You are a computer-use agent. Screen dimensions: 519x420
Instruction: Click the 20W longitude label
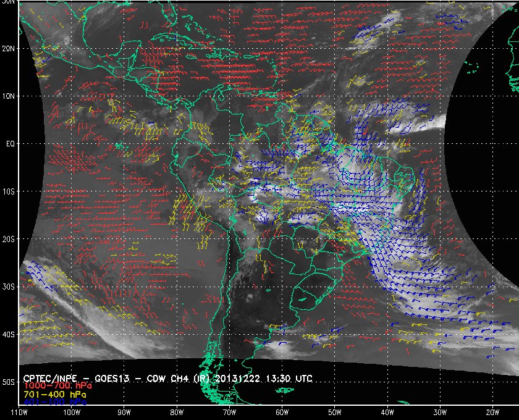click(x=492, y=413)
